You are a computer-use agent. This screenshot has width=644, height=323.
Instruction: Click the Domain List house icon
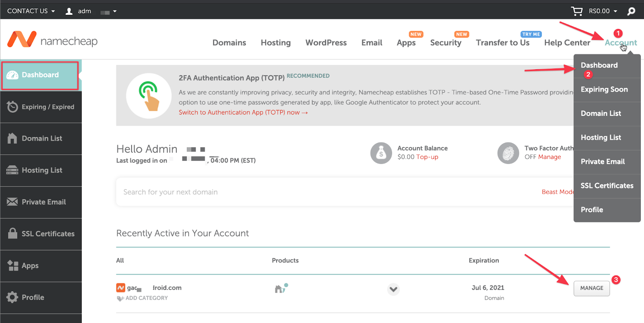[12, 138]
